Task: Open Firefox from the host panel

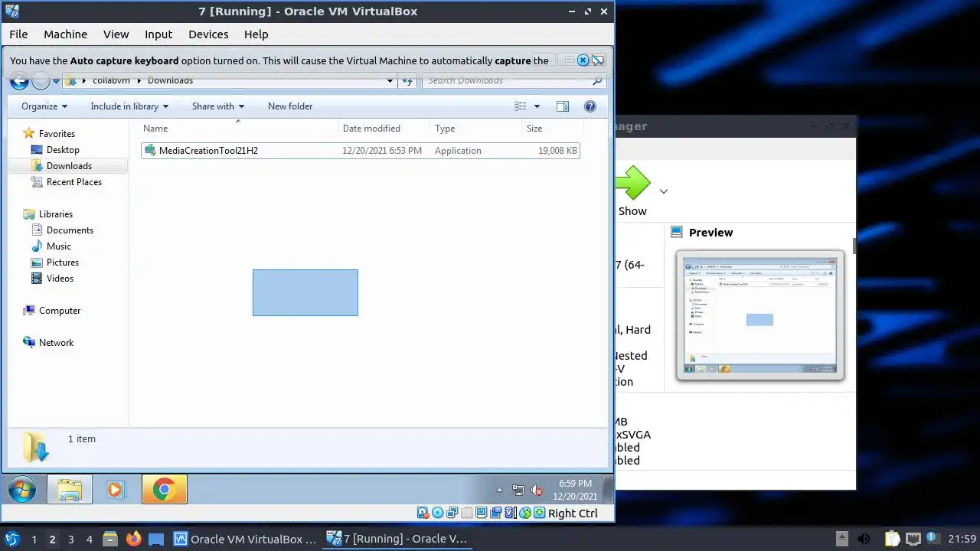Action: (x=133, y=539)
